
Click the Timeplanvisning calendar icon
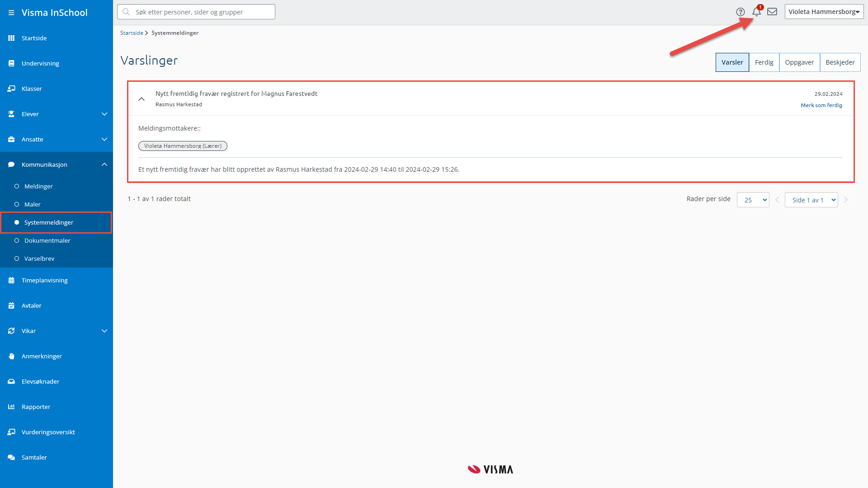[11, 280]
